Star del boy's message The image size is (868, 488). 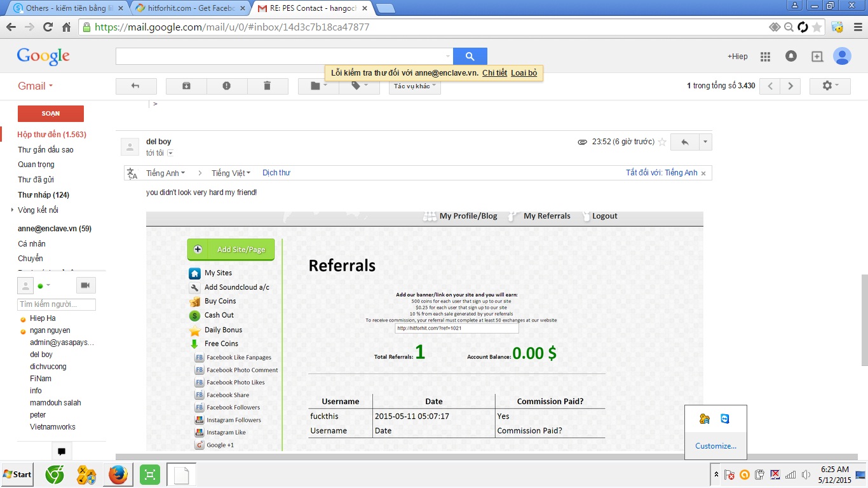pos(662,142)
